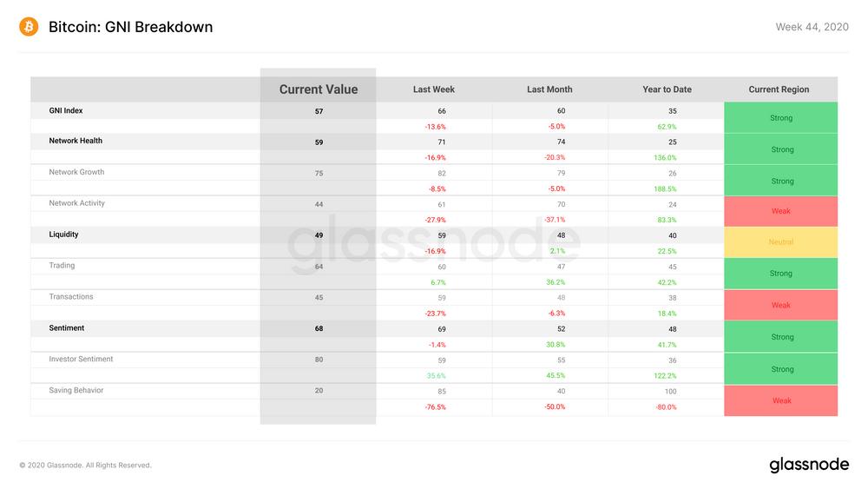Click the Glassnode copyright notice text
Screen dimensions: 868x489
point(85,466)
